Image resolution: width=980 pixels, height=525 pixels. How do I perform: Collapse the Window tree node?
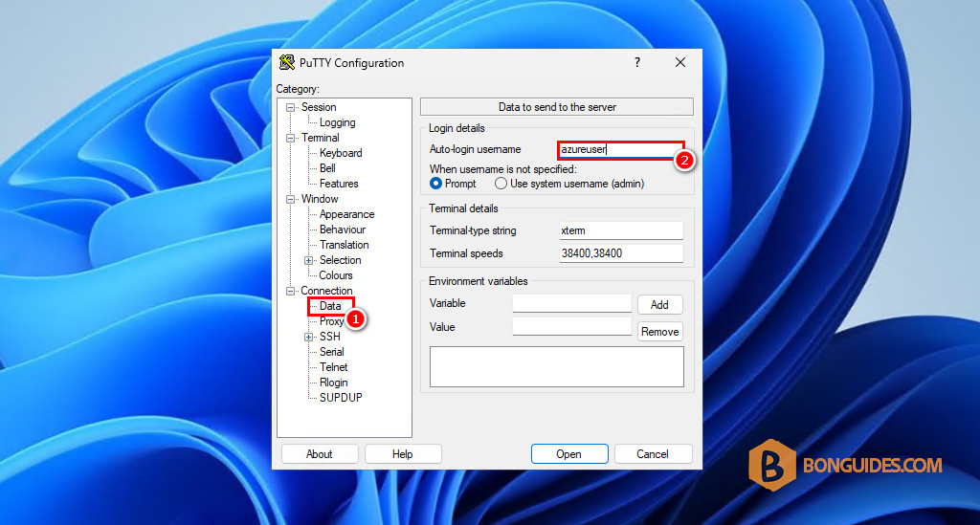coord(291,199)
